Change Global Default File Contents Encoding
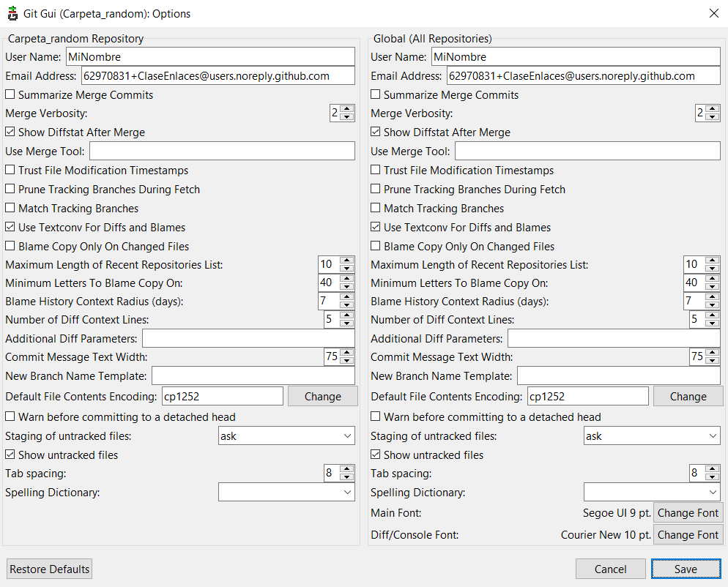The height and width of the screenshot is (587, 728). click(x=688, y=396)
